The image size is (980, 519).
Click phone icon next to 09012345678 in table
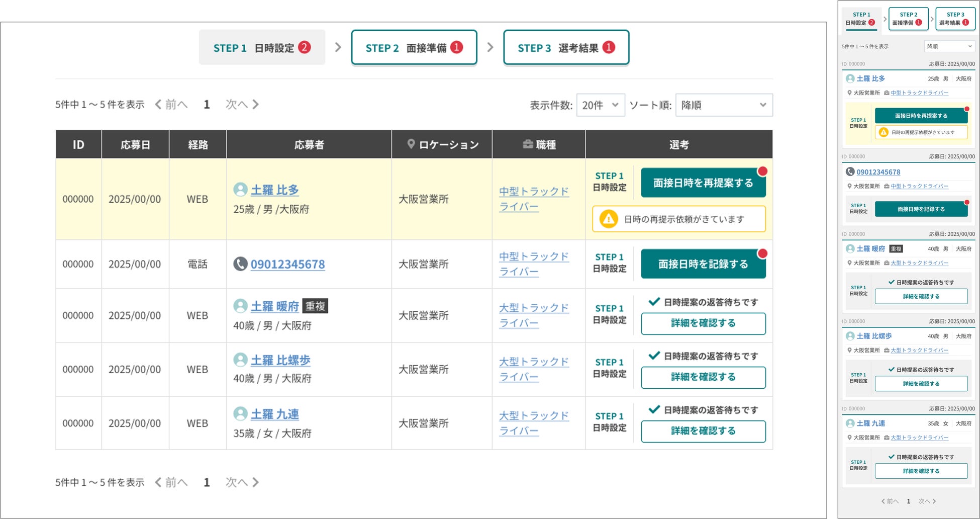click(240, 264)
